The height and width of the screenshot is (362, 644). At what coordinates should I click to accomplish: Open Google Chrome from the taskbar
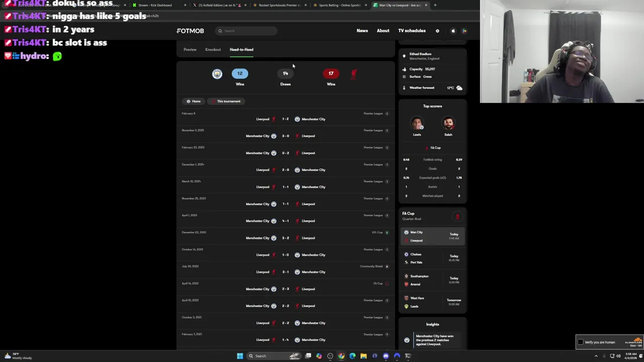[x=341, y=356]
